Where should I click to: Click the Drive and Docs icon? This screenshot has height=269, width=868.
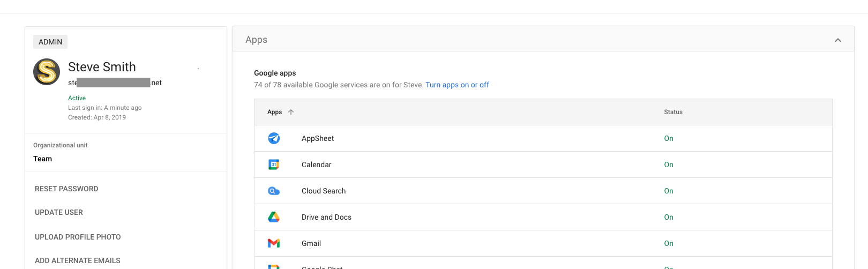(x=274, y=217)
